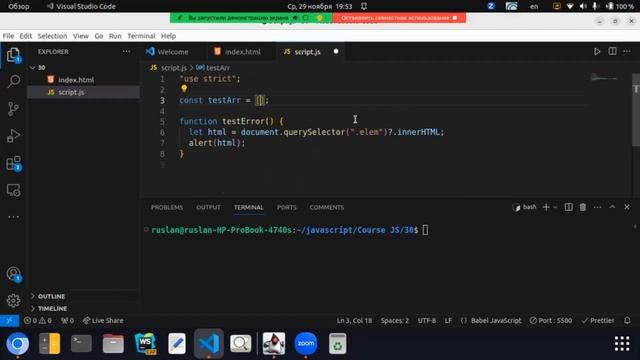Launch Zoom from the dock
This screenshot has height=360, width=640.
click(x=306, y=344)
